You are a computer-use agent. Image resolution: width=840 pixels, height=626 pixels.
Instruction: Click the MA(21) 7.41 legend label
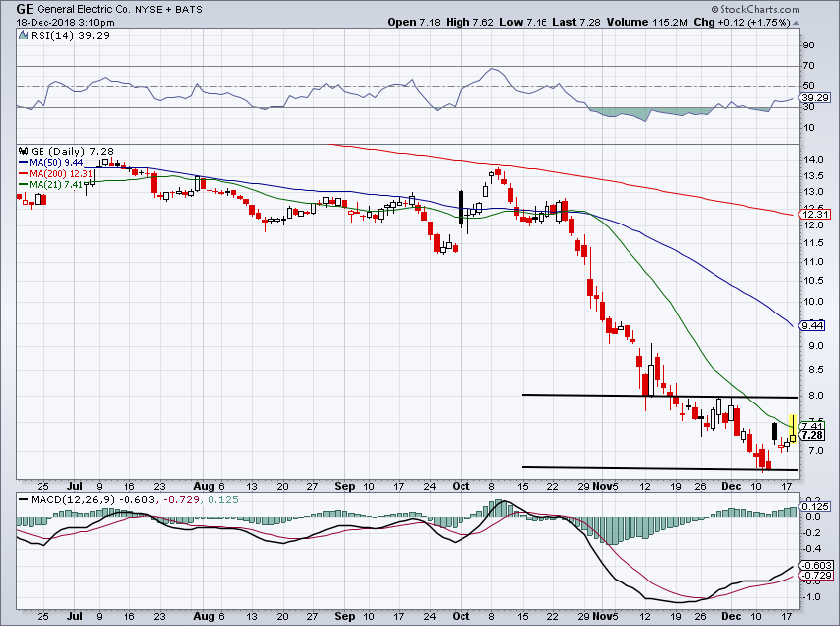55,184
